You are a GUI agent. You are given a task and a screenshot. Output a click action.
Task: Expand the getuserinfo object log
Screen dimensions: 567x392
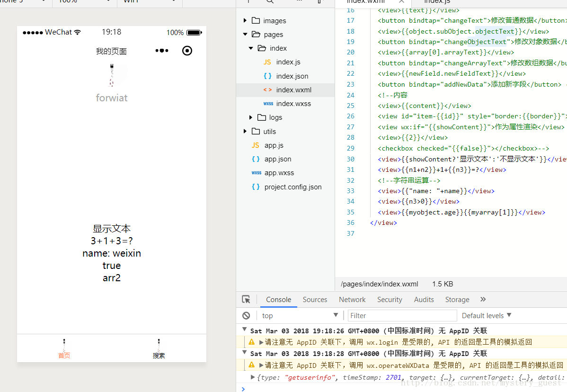[x=253, y=377]
